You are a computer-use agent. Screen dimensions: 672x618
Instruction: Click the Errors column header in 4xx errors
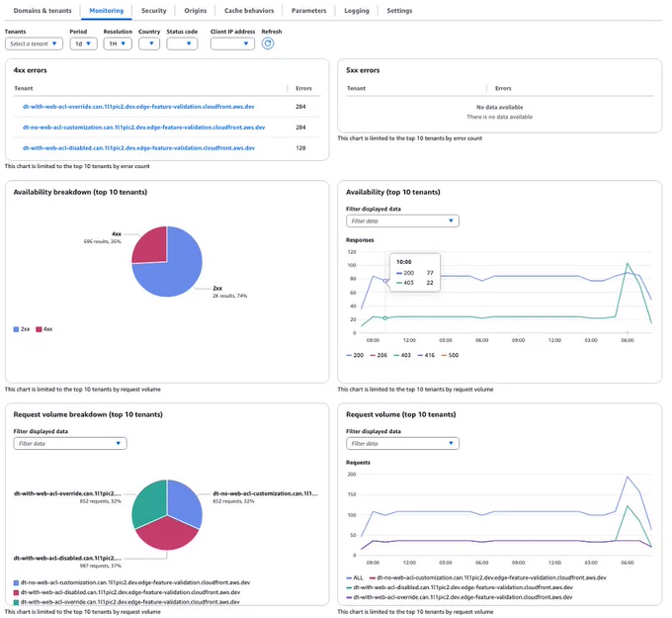click(303, 88)
